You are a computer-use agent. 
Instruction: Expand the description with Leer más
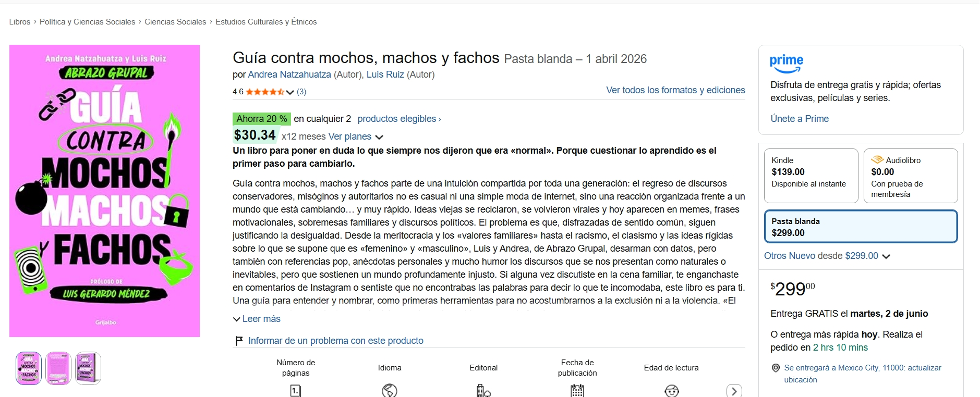point(257,319)
